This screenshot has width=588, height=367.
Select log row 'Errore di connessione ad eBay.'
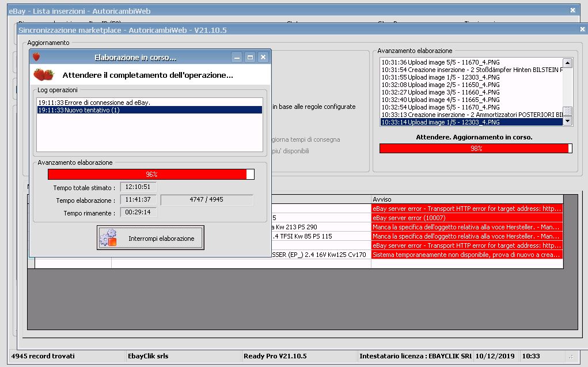coord(150,103)
